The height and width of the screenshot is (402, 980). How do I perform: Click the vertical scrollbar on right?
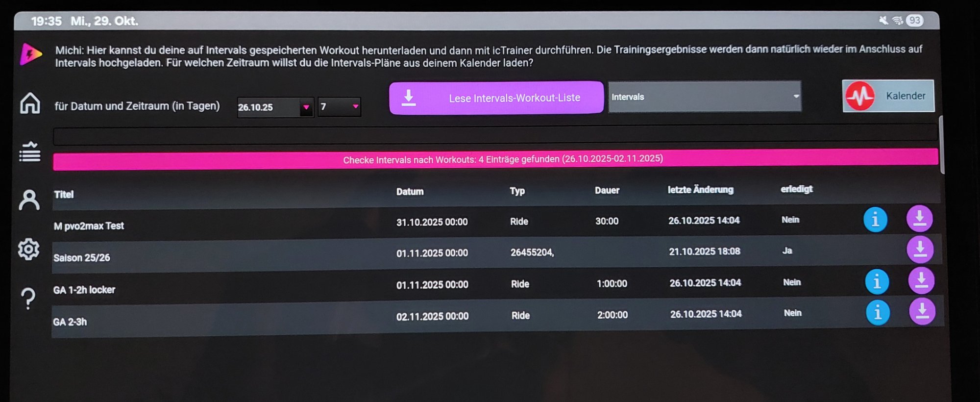coord(942,145)
